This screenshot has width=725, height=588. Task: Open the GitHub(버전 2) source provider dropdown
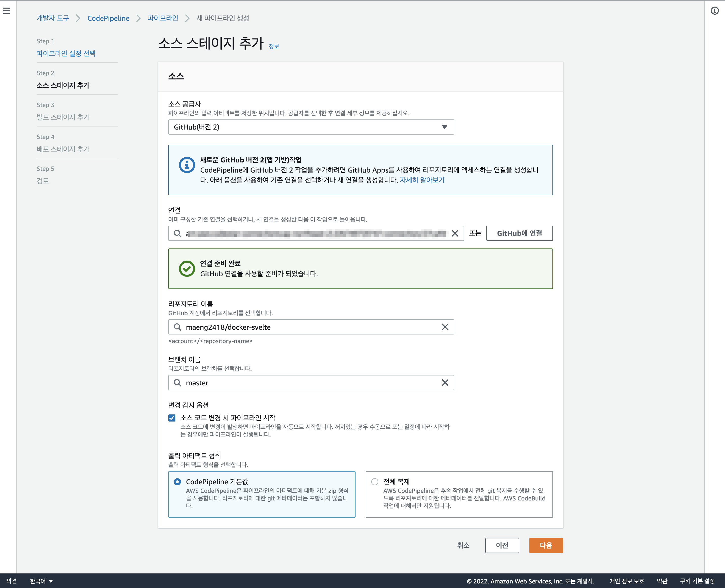pyautogui.click(x=311, y=127)
